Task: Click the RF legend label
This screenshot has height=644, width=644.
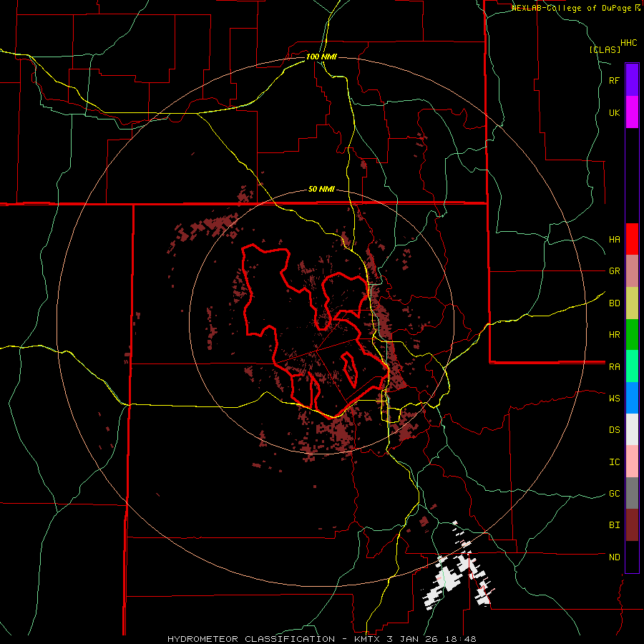Action: click(614, 80)
